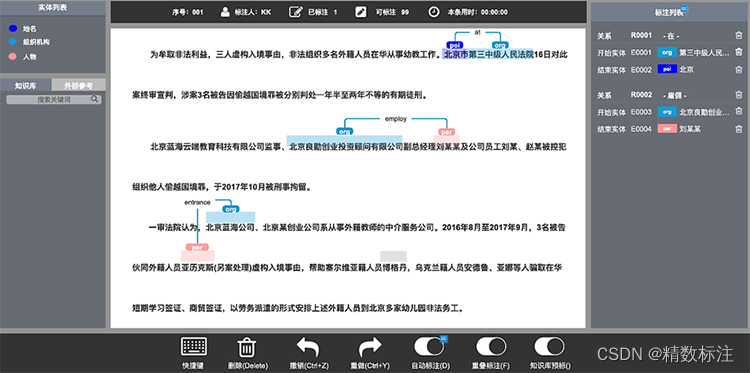
Task: Delete relation R0002 with its trash icon
Action: click(x=739, y=95)
